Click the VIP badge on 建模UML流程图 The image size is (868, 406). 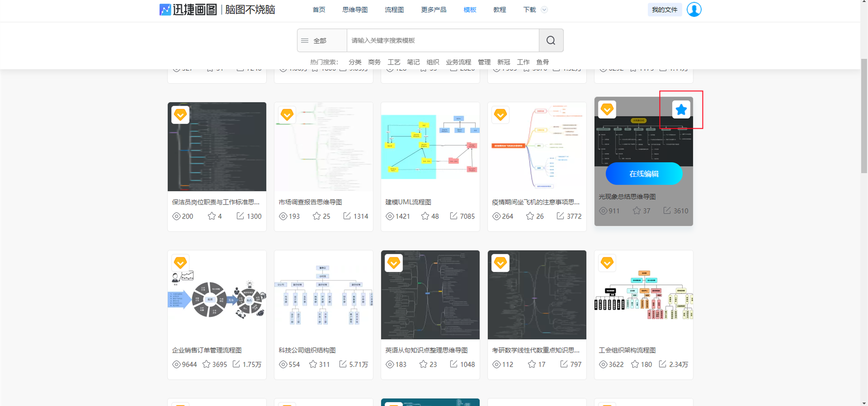pos(394,115)
